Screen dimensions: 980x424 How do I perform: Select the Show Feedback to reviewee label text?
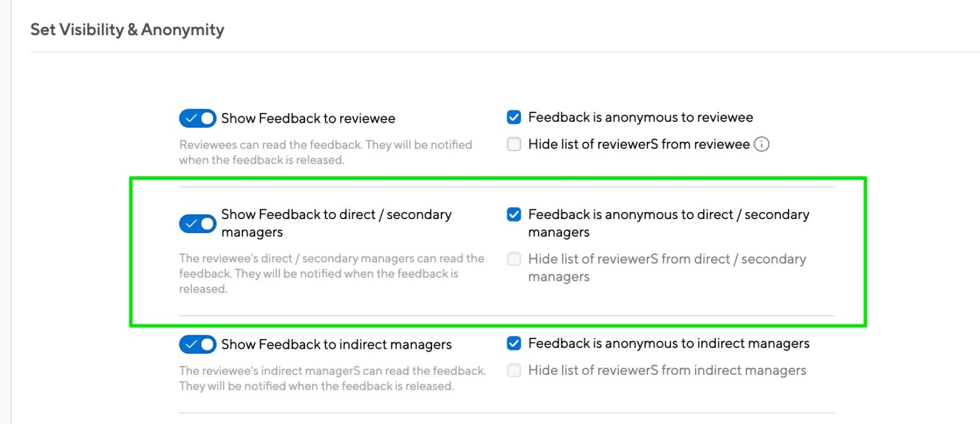click(308, 118)
